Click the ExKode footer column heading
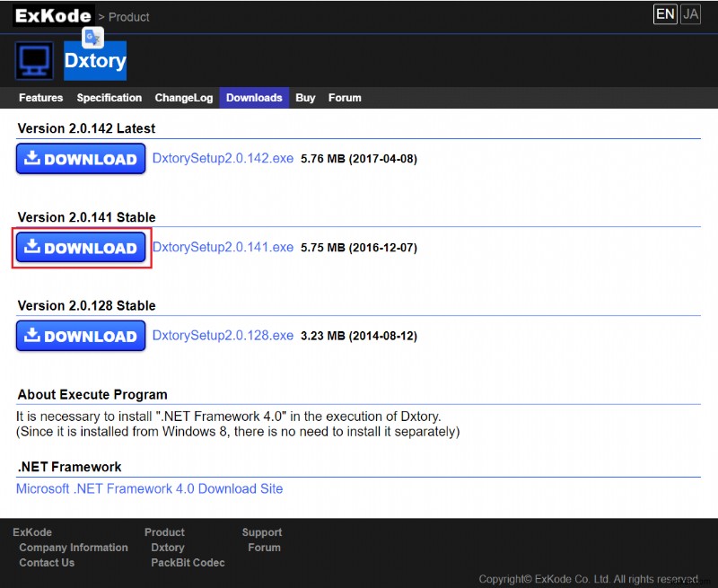718x588 pixels. (x=32, y=532)
